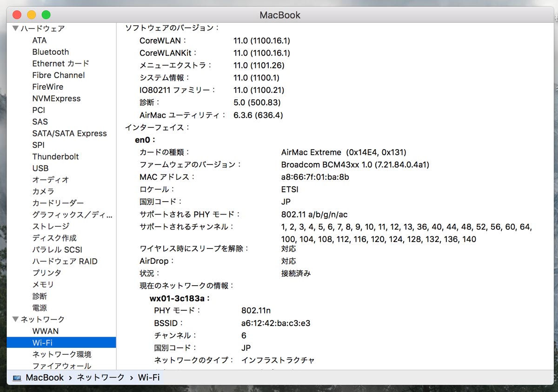Viewport: 558px width, 392px height.
Task: Select the highlighted Wi-Fi sidebar entry
Action: click(x=61, y=343)
